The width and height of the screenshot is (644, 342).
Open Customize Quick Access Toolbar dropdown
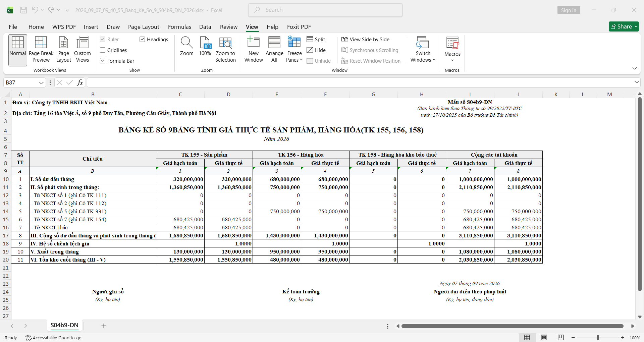tap(67, 10)
